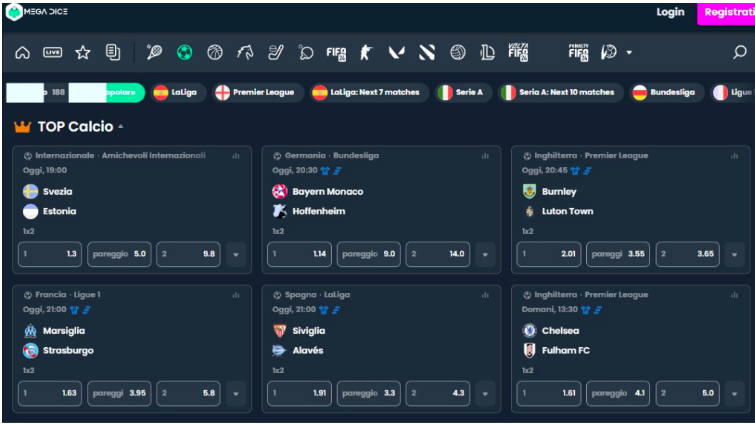This screenshot has height=424, width=755.
Task: Bet on Hoffenheim win at 14.0
Action: [x=438, y=254]
